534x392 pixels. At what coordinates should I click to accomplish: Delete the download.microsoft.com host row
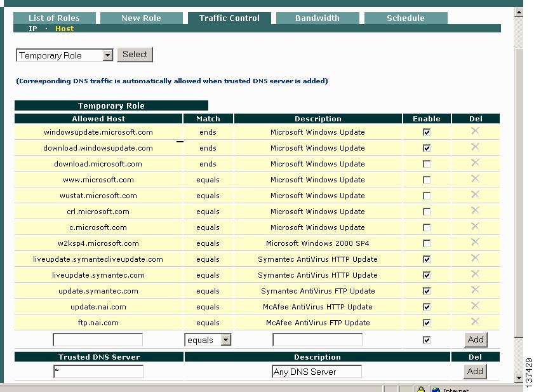(475, 163)
